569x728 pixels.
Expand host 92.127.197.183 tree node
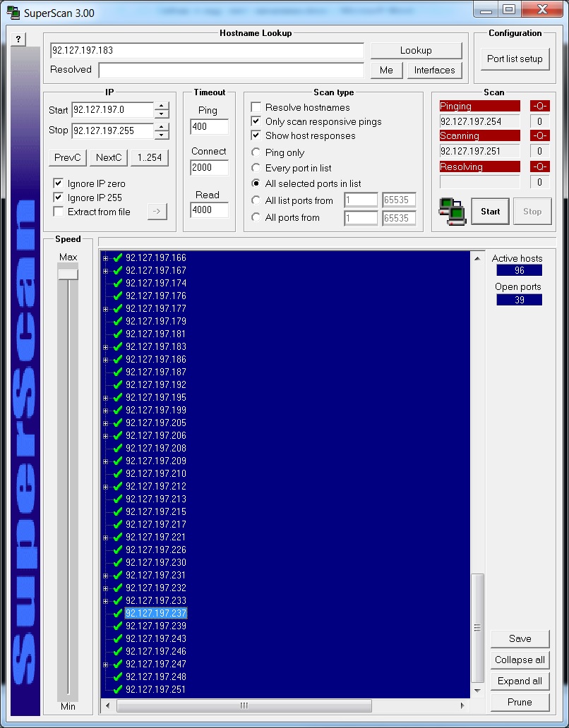105,347
